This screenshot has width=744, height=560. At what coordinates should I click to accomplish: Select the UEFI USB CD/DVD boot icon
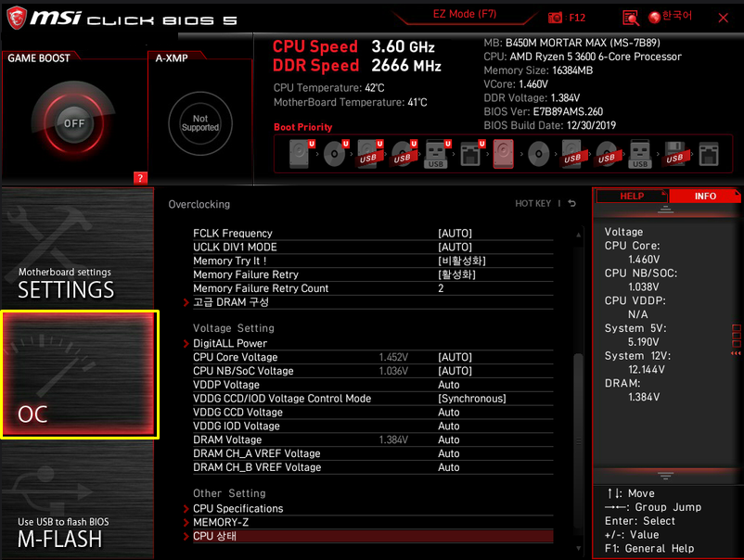(404, 154)
